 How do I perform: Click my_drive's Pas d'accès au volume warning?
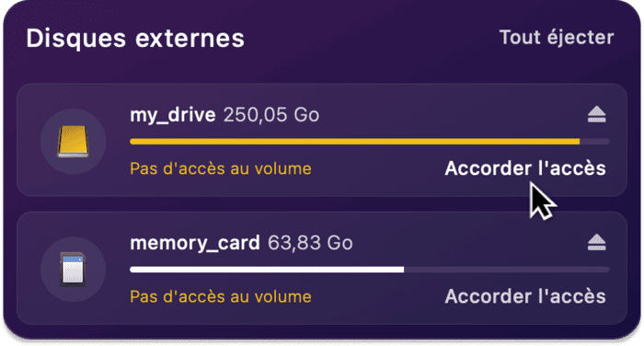click(221, 169)
